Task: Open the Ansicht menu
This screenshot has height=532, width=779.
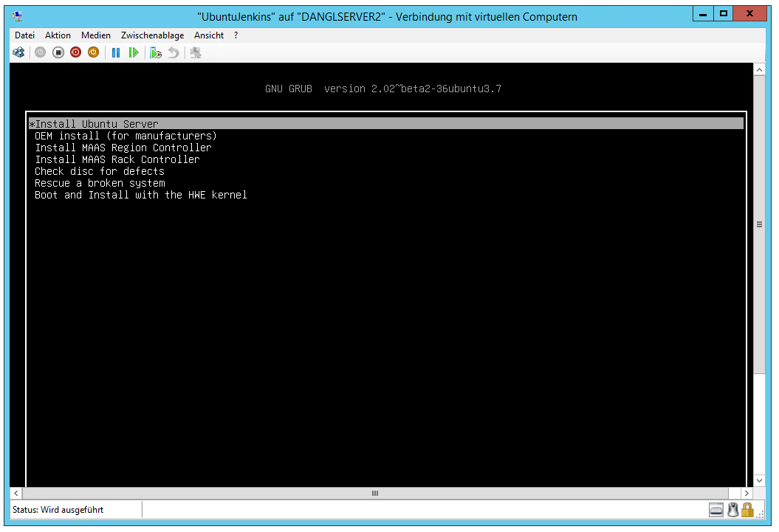Action: (209, 35)
